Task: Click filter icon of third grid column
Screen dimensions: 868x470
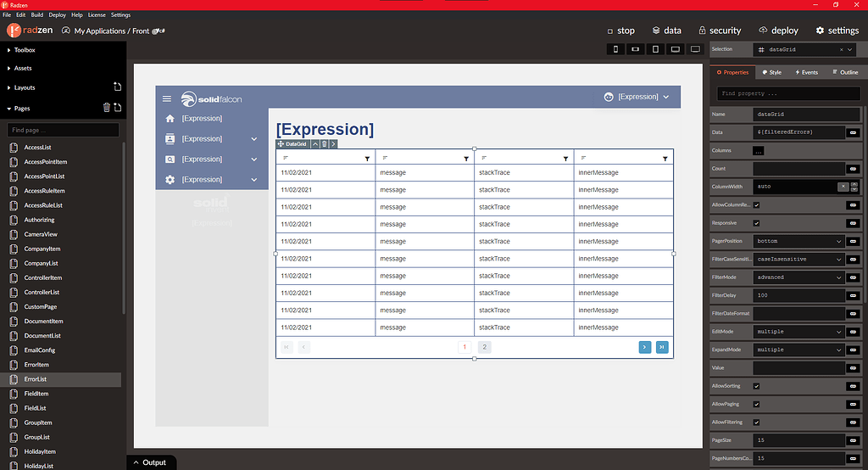Action: coord(565,159)
